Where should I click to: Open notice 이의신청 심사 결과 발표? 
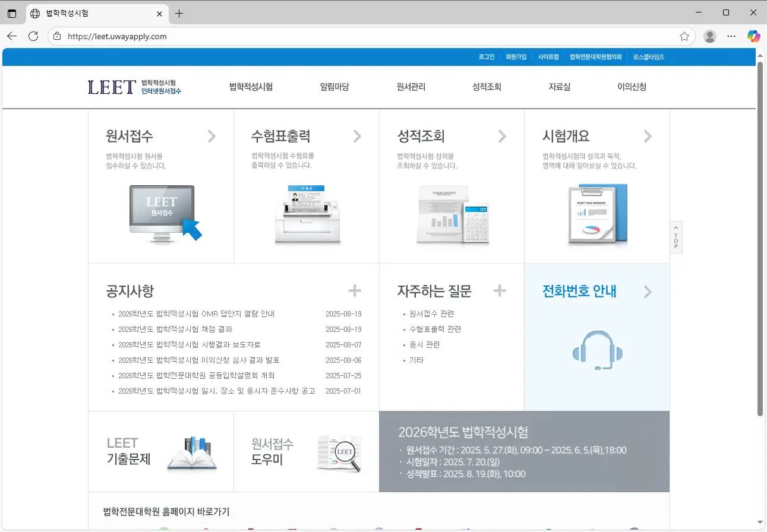pyautogui.click(x=198, y=360)
